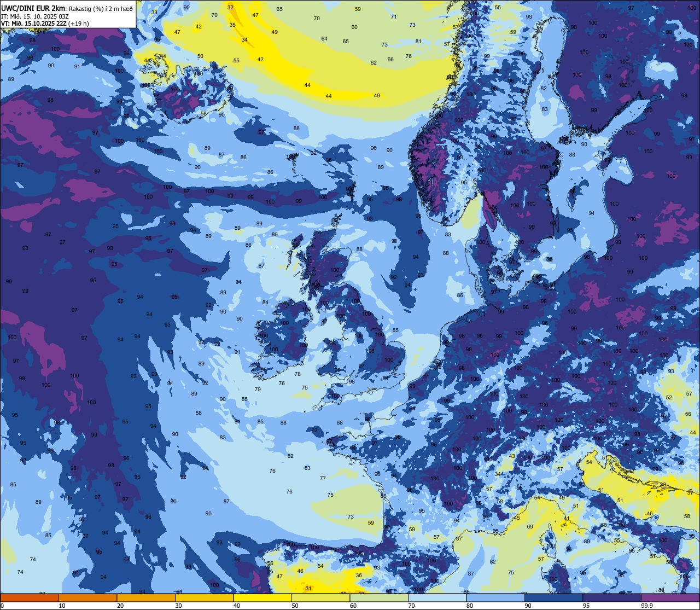The image size is (700, 610).
Task: Pick the 60–70 light green legend swatch
Action: (379, 597)
